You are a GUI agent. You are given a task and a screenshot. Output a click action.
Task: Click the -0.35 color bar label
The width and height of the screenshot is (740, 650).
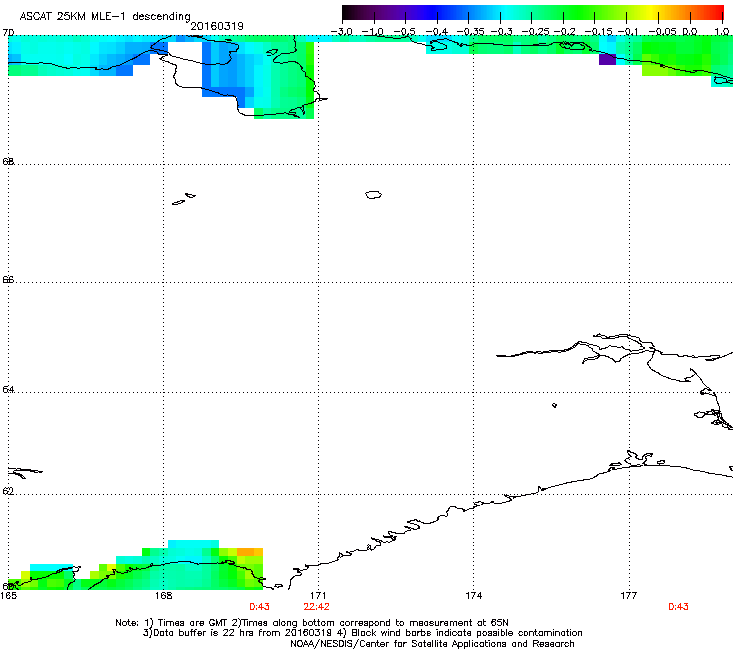469,32
